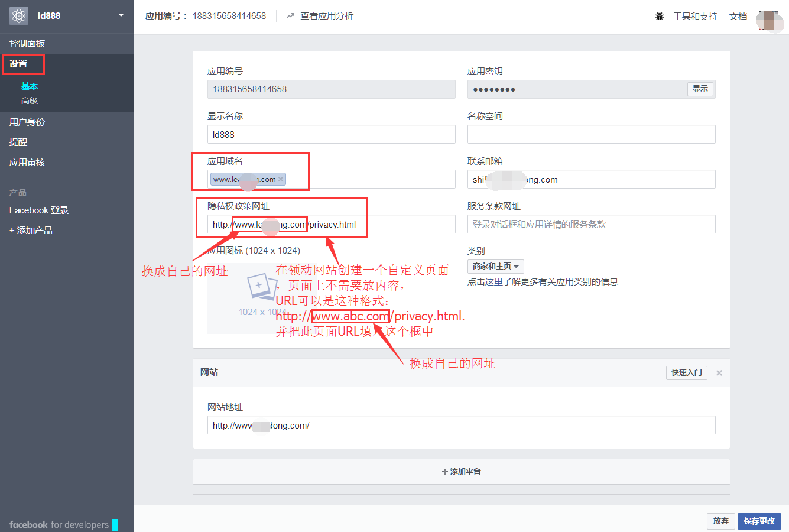Click the 服务条款网址 input field
Screen dimensions: 789x532
(x=591, y=224)
